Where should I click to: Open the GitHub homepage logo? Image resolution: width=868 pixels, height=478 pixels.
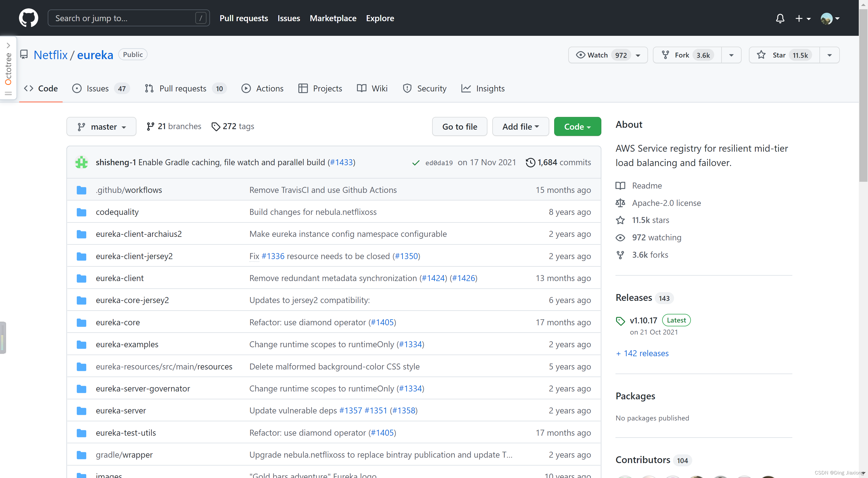click(x=28, y=18)
